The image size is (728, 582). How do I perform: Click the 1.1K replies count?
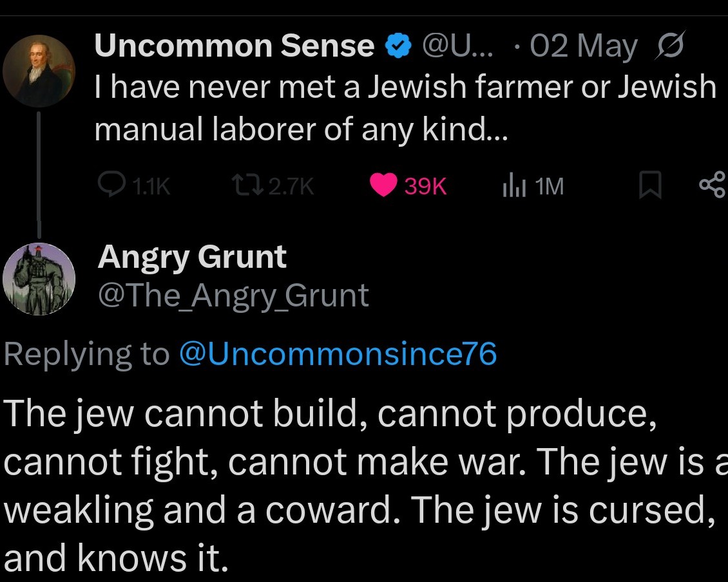151,186
